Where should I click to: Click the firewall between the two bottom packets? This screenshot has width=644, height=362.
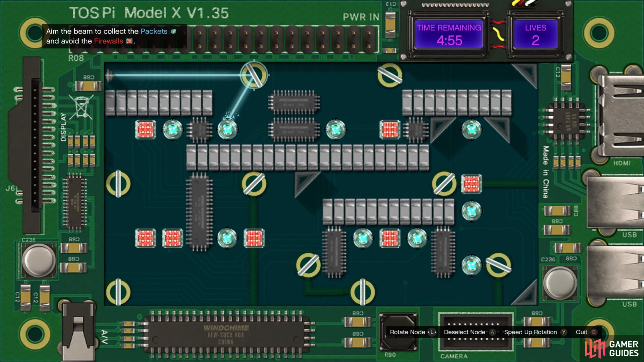[x=390, y=238]
